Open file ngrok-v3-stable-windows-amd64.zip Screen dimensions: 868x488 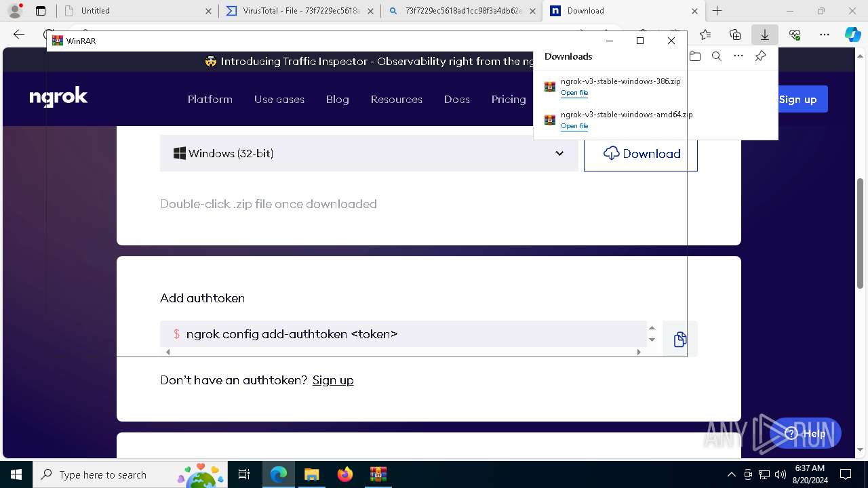click(x=574, y=126)
